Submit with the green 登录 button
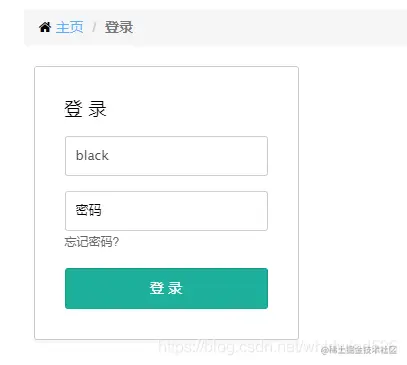 point(166,288)
